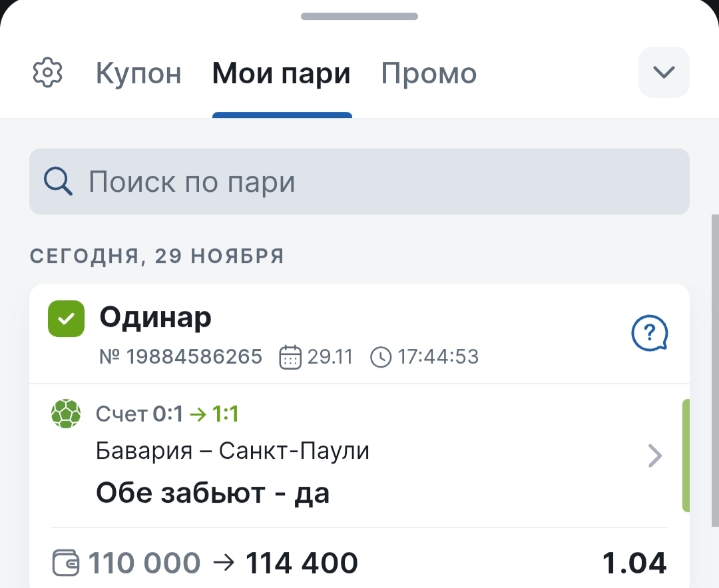The height and width of the screenshot is (588, 719).
Task: Click the magnifier search icon
Action: [58, 181]
